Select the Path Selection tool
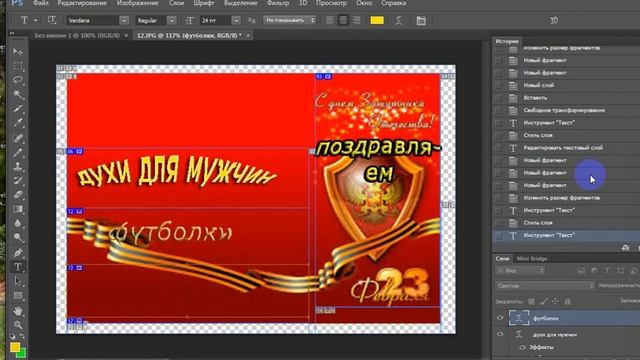Viewport: 640px width, 360px height. click(18, 281)
